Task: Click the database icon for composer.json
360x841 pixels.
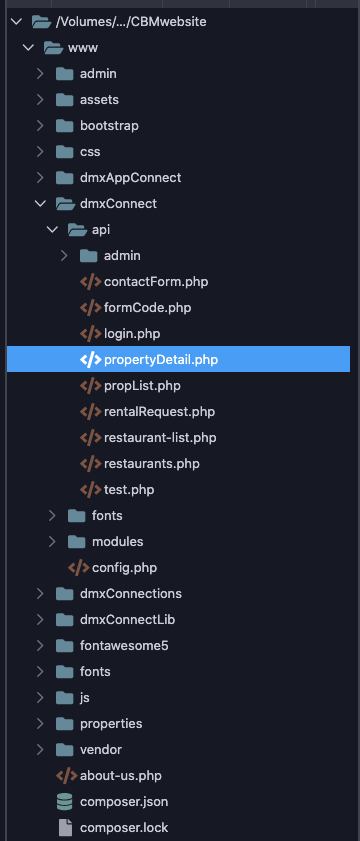Action: 64,802
